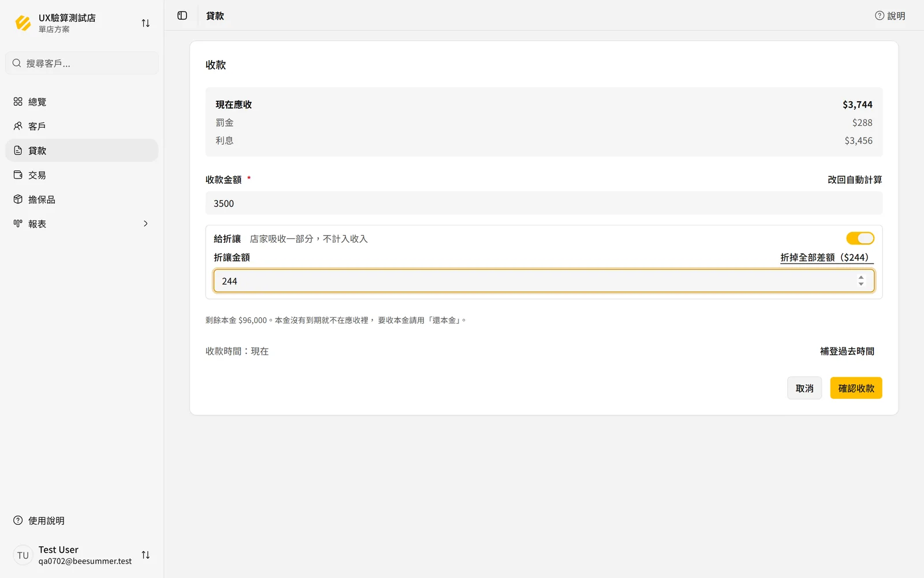Screen dimensions: 924x578
Task: Click the 說明 help icon in header
Action: coord(880,16)
